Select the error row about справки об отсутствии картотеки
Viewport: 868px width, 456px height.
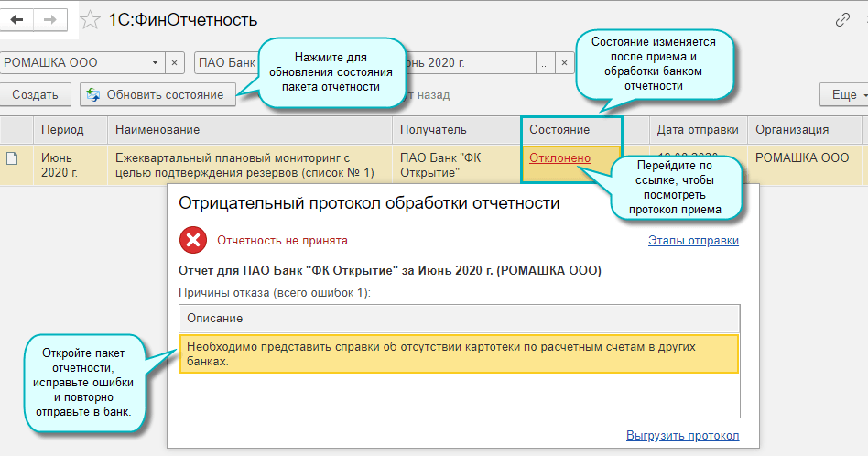click(460, 353)
